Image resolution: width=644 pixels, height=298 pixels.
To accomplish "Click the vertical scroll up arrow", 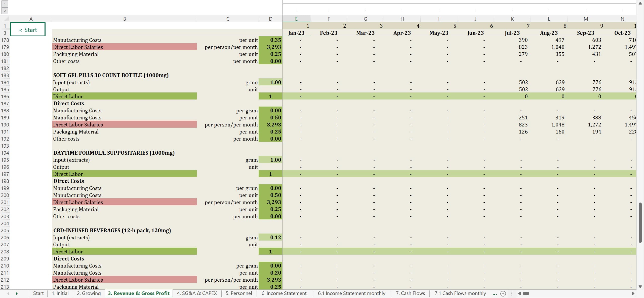I will (x=640, y=3).
